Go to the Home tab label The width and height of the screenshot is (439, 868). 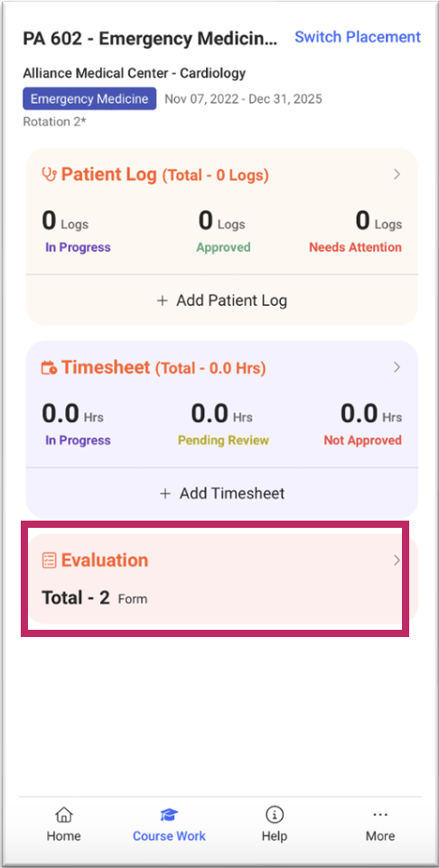pyautogui.click(x=64, y=836)
